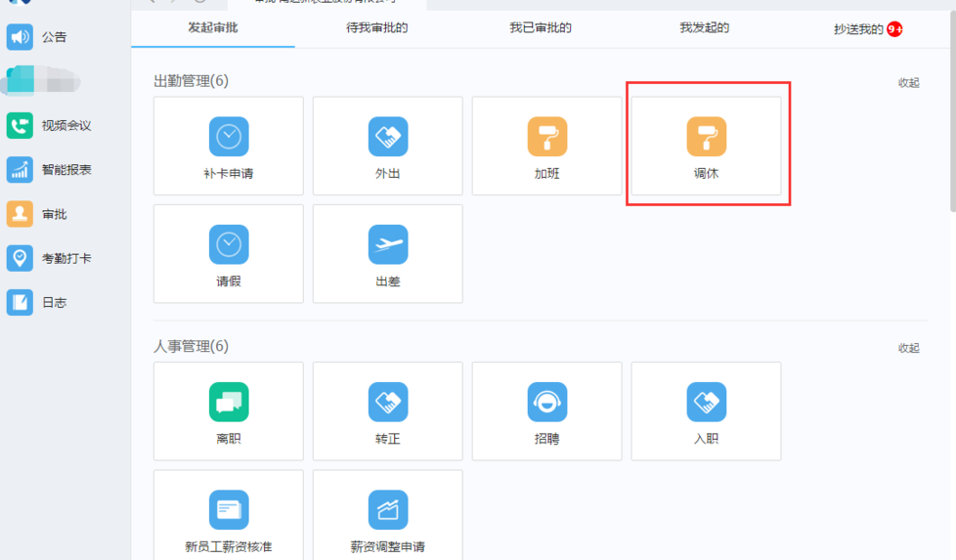Click the 9+ unread badge
This screenshot has height=560, width=956.
click(x=894, y=28)
